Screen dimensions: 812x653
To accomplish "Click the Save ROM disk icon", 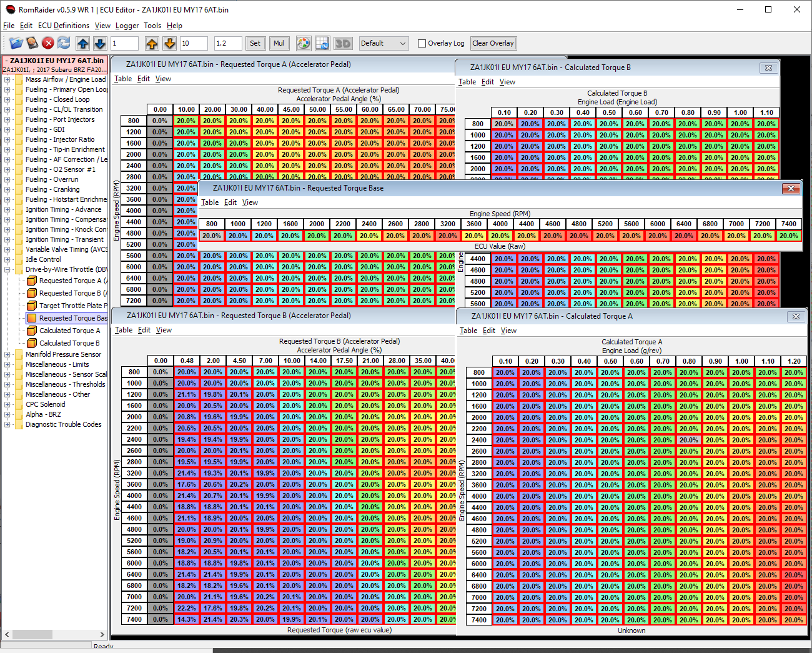I will [x=32, y=43].
